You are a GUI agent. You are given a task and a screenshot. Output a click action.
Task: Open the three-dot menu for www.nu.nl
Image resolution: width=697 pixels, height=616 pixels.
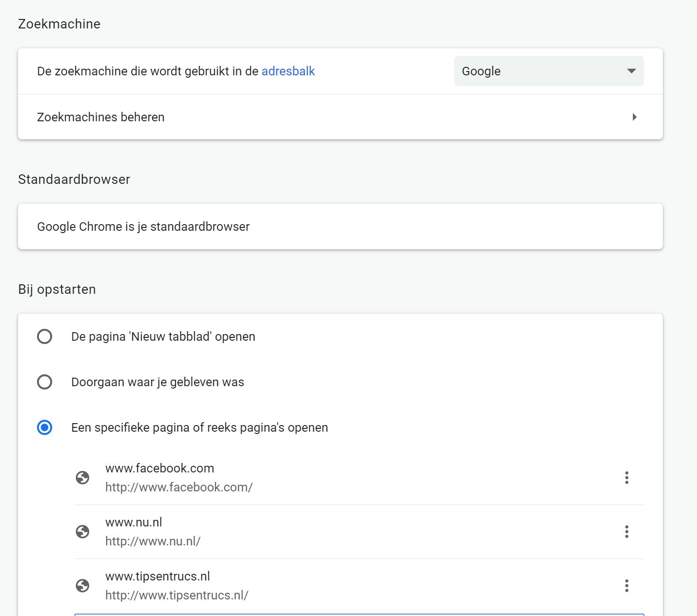(626, 532)
